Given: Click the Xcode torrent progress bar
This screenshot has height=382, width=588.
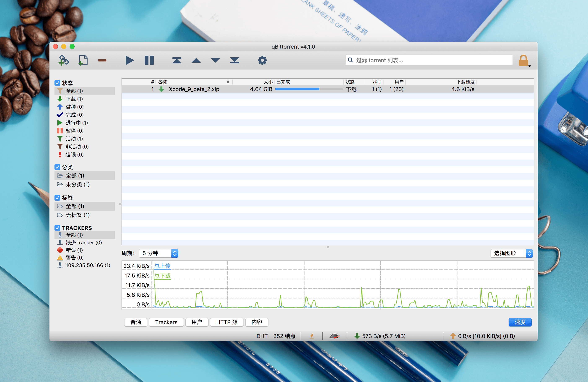Looking at the screenshot, I should 309,89.
